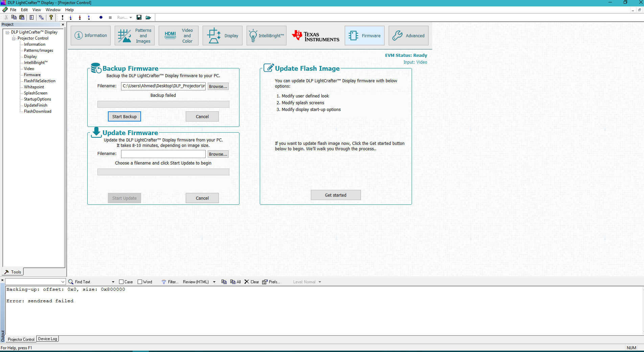Click the Update Firmware progress bar
Viewport: 644px width, 352px height.
pyautogui.click(x=163, y=172)
